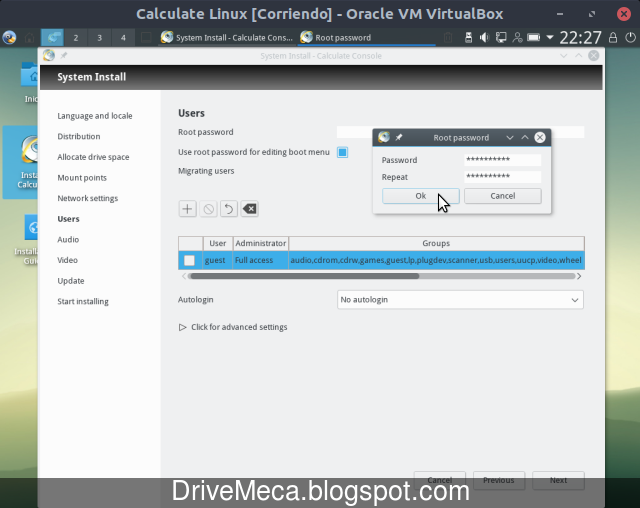Open the power leave icon in panel
Screen dimensions: 640x508
tap(630, 38)
